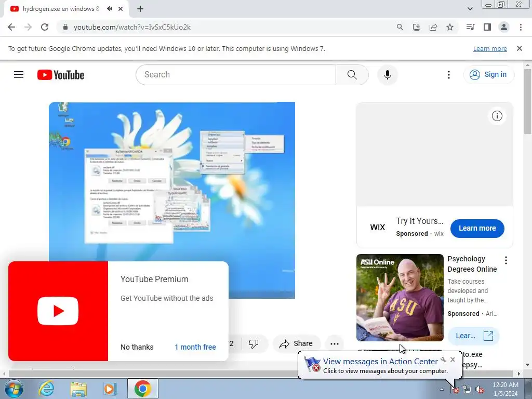Go to the YouTube home logo
The height and width of the screenshot is (399, 532).
[x=61, y=75]
